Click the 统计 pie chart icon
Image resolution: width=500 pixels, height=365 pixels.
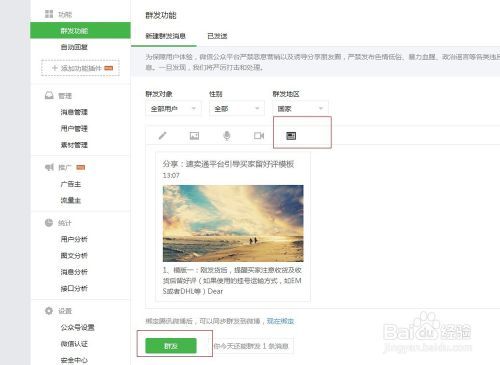coord(49,222)
